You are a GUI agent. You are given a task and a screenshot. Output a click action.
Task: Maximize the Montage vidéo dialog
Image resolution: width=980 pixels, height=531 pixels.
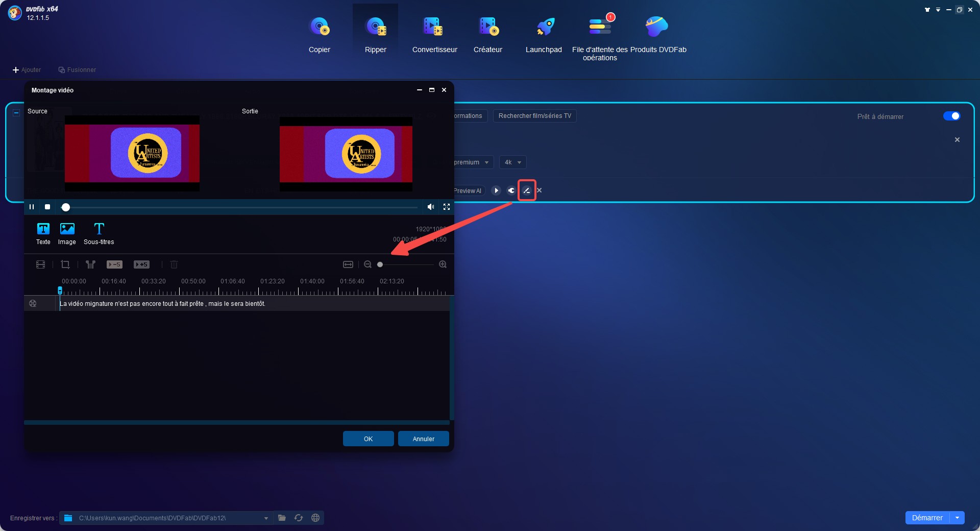tap(432, 90)
